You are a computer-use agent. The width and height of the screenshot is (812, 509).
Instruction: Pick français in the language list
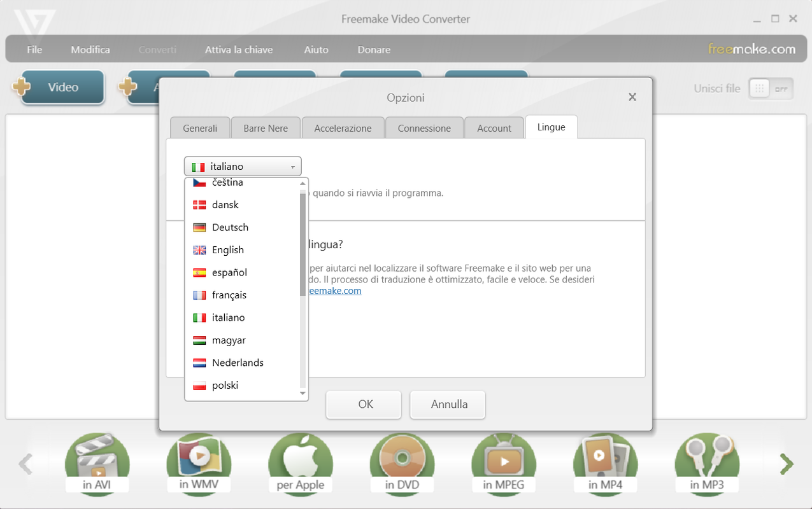242,295
